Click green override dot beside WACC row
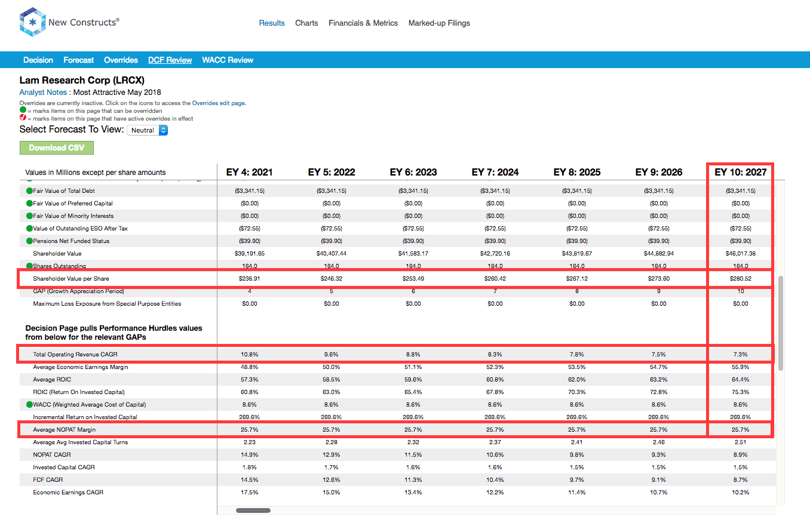Image resolution: width=810 pixels, height=532 pixels. tap(29, 405)
